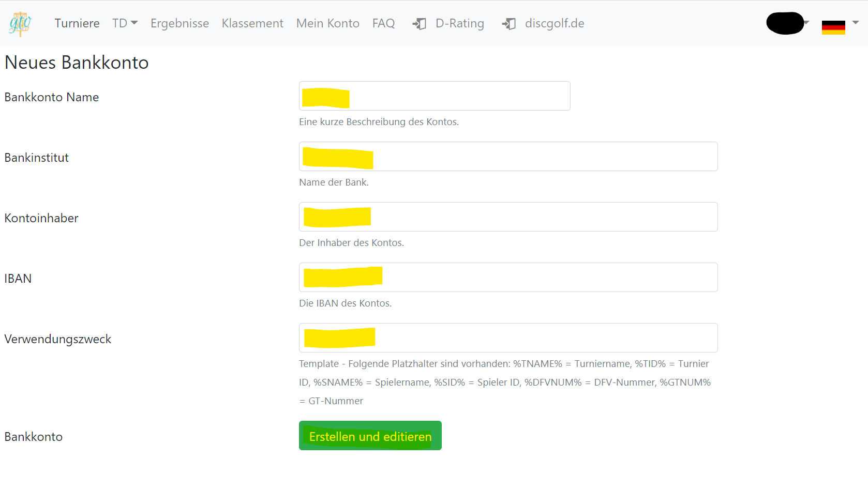Screen dimensions: 868x490
Task: Open the FAQ page
Action: (383, 23)
